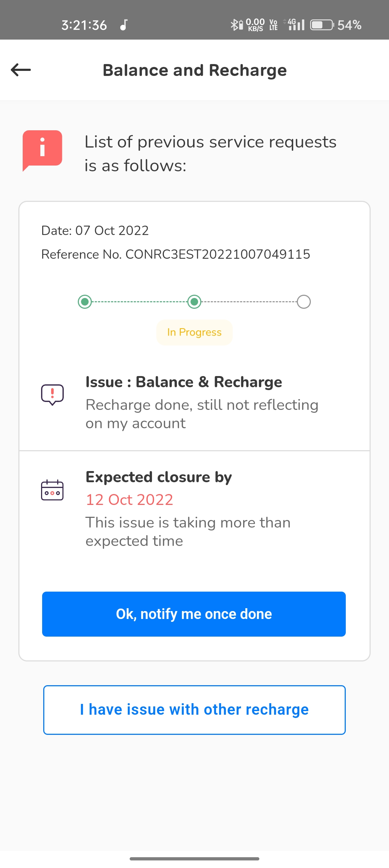Tap the red info speech bubble icon
The width and height of the screenshot is (389, 868).
click(x=43, y=149)
